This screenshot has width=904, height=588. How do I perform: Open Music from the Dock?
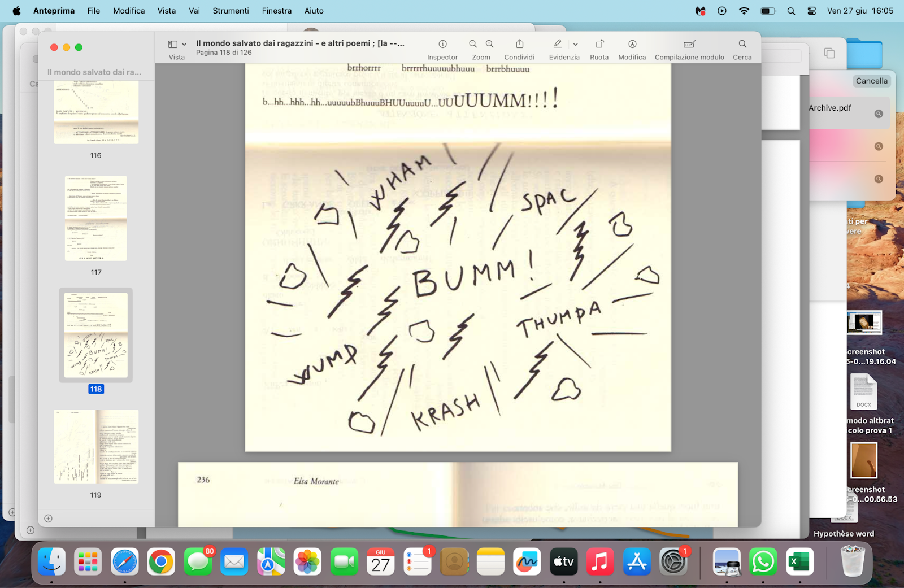pos(600,562)
